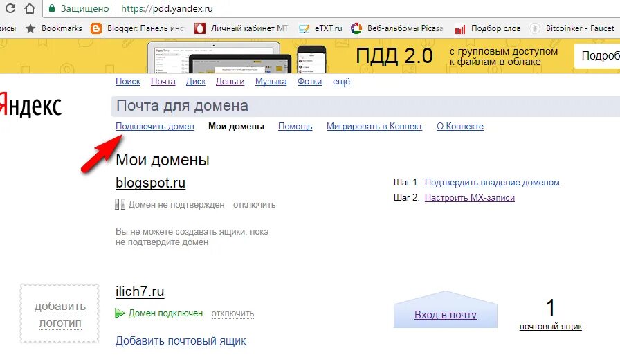Click Добавить почтовый ящик

(x=181, y=341)
